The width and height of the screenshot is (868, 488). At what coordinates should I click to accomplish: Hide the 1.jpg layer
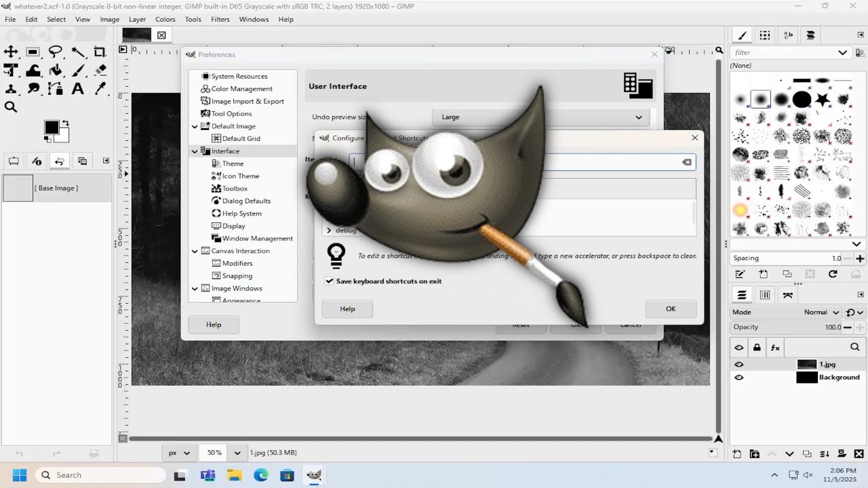(x=739, y=364)
